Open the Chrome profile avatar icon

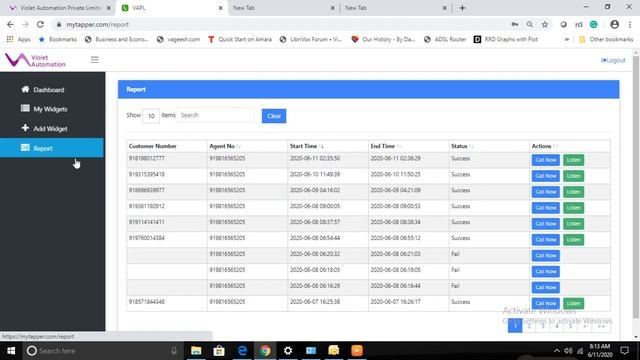point(614,24)
